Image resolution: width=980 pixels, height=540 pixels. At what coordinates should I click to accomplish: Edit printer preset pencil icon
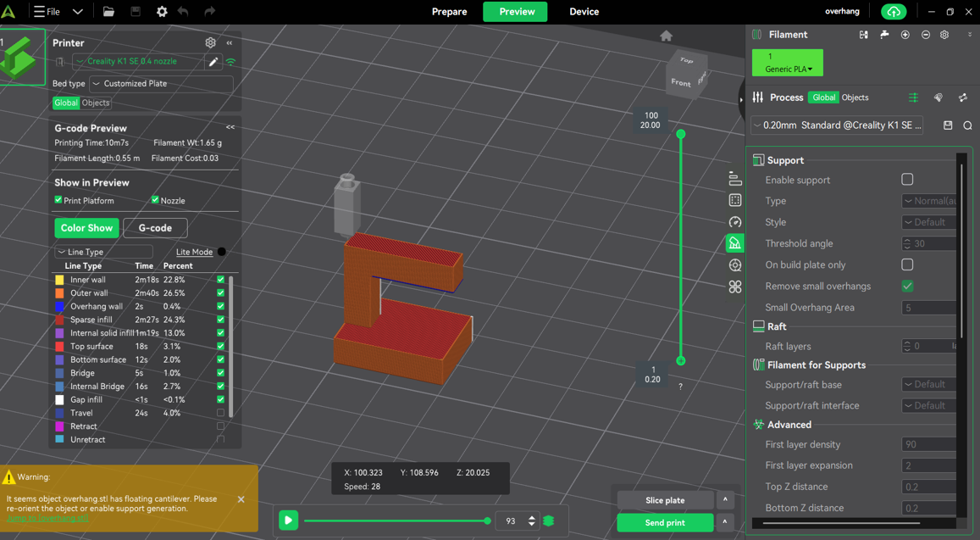[x=213, y=61]
